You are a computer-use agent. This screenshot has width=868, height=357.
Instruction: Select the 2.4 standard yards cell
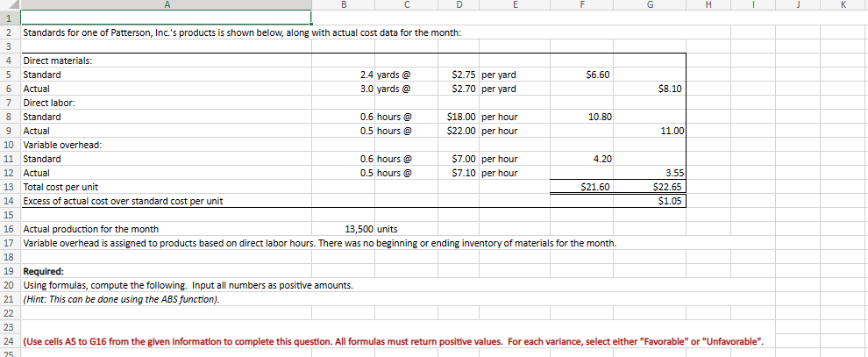point(343,75)
